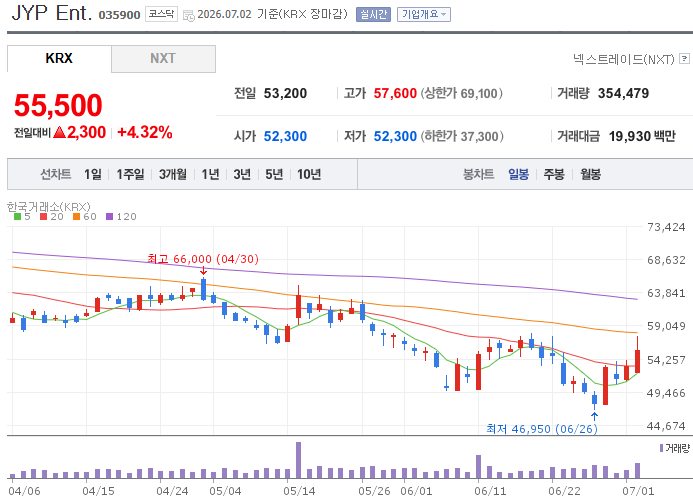Click the green 5-day moving average swatch
Viewport: 693px width, 499px height.
[17, 217]
